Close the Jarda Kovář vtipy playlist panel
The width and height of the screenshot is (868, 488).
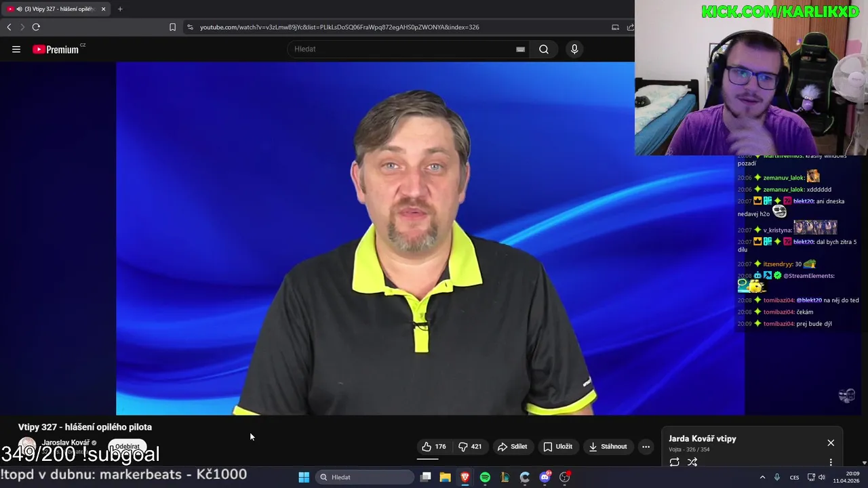coord(831,443)
